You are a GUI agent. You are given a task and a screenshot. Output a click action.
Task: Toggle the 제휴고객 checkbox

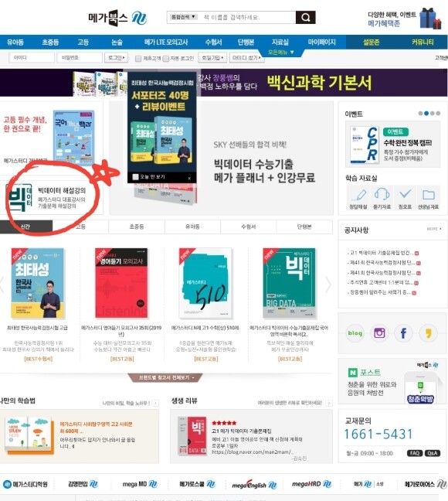point(138,59)
